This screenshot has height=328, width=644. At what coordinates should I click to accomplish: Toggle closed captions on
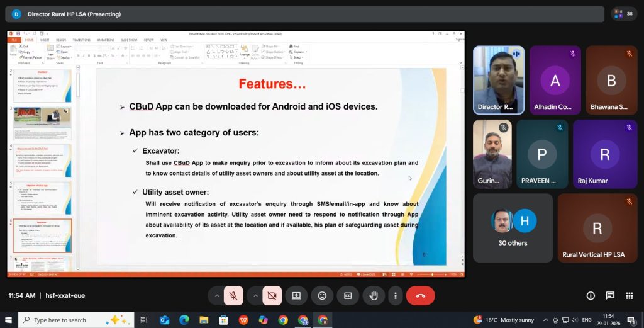[x=348, y=295]
